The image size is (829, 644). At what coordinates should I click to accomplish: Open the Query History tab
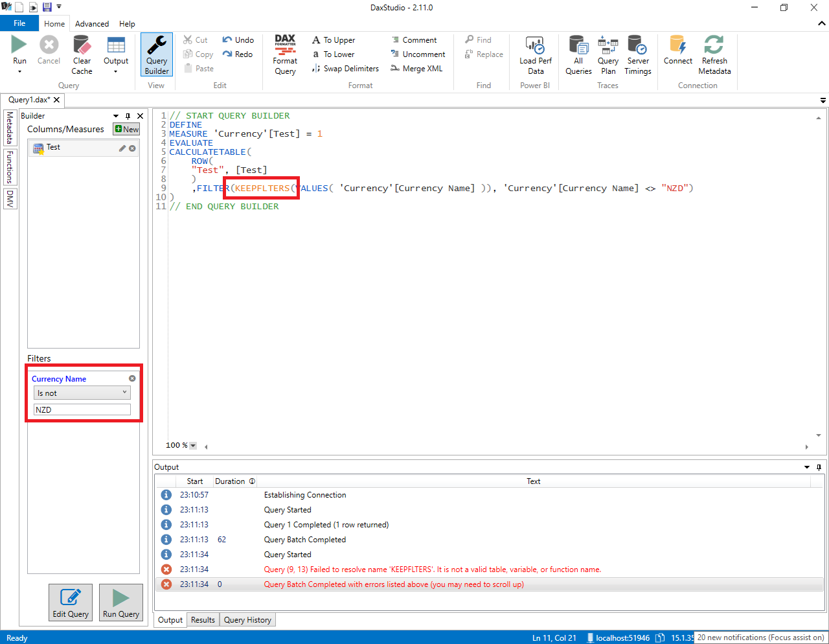point(247,619)
